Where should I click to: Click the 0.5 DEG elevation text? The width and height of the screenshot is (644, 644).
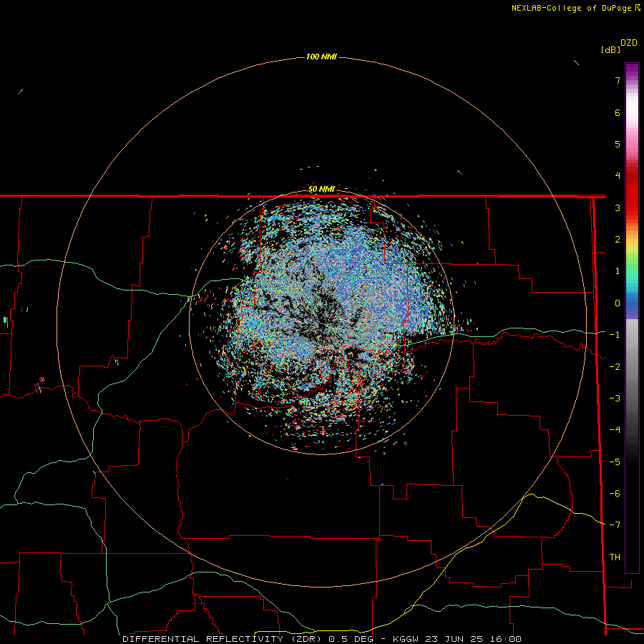(x=351, y=639)
